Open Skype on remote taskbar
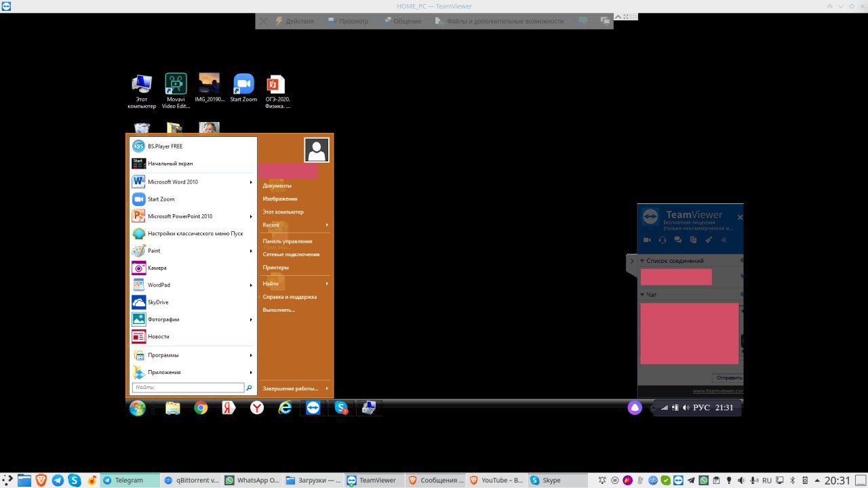The width and height of the screenshot is (868, 488). click(341, 408)
